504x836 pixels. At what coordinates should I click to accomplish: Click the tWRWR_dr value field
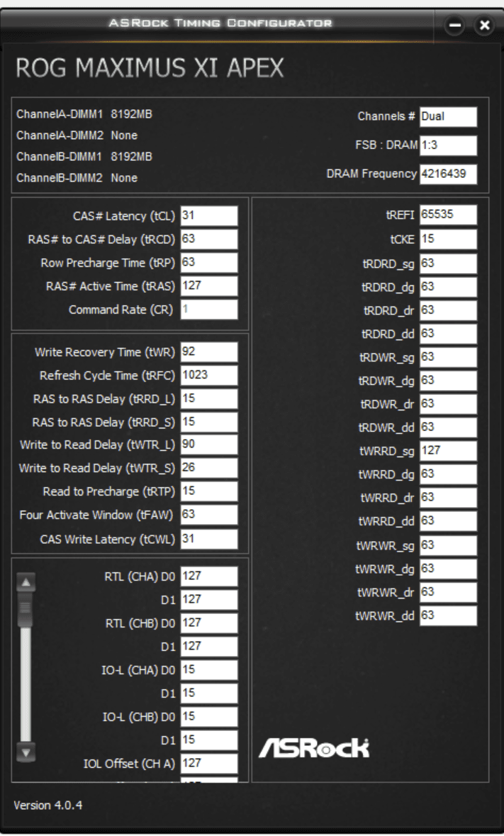point(449,592)
